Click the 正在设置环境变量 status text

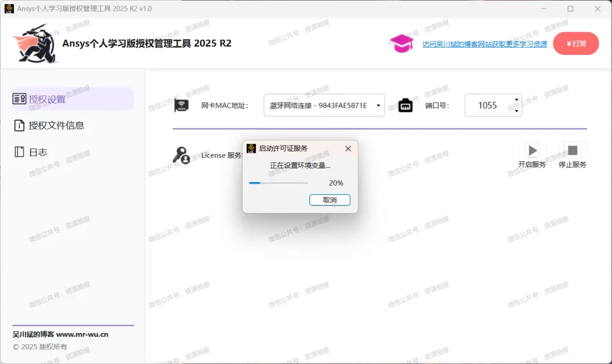click(x=300, y=166)
